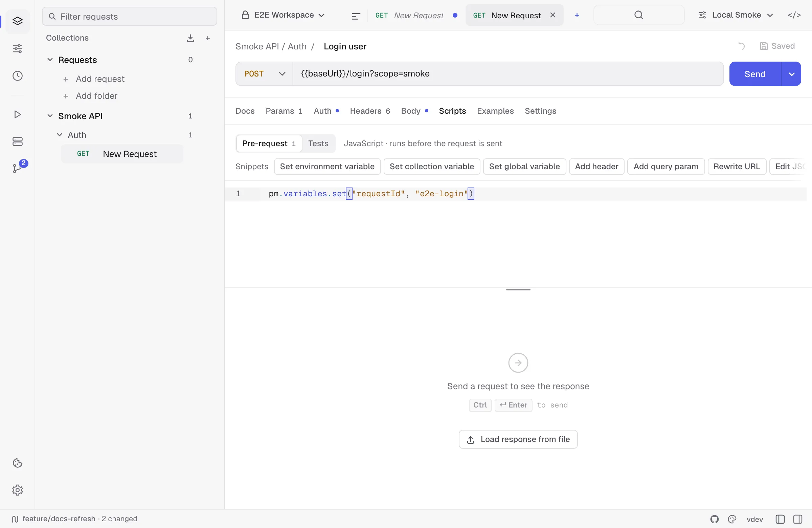Open the History clock icon
This screenshot has width=812, height=528.
tap(17, 76)
